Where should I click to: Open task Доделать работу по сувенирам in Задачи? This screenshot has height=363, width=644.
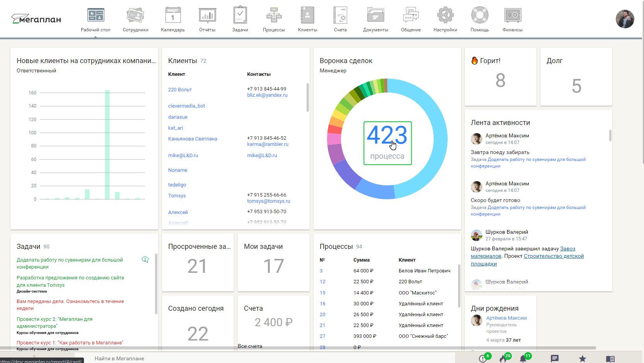click(70, 264)
